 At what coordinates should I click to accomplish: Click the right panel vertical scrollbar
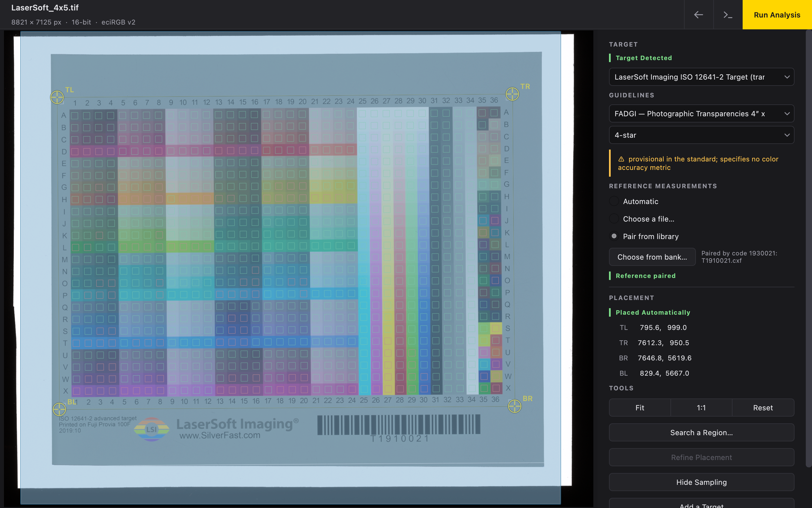pos(808,249)
